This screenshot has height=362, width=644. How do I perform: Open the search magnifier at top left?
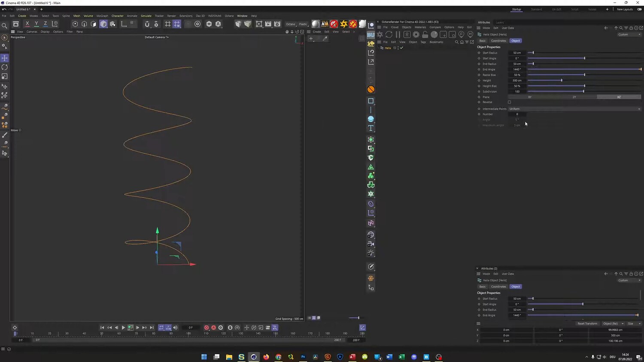5,26
